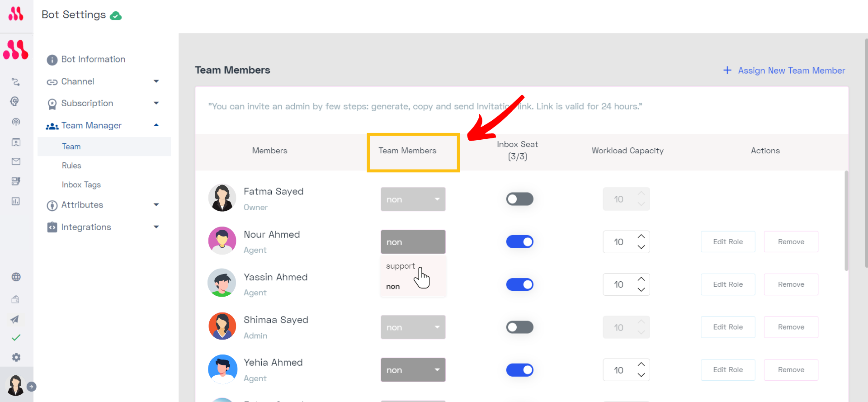Click the members list scrollbar
Screen dimensions: 868x402
tap(846, 221)
